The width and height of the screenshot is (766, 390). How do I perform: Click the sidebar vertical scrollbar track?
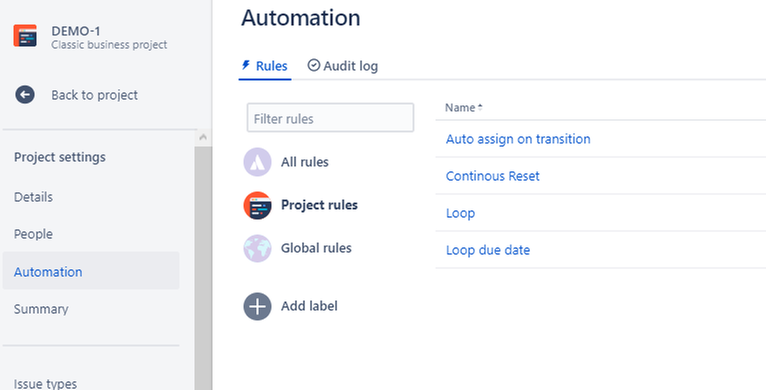(x=203, y=268)
